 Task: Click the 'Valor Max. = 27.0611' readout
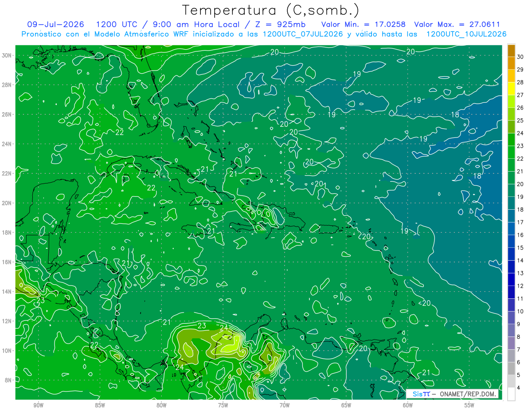(x=458, y=24)
